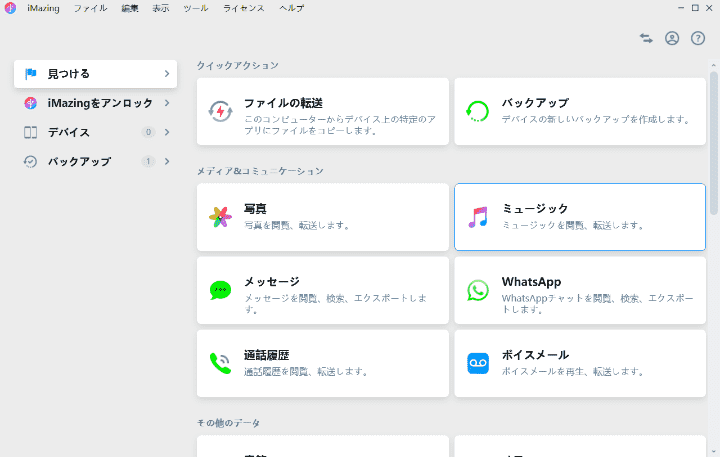Select the 見つける sidebar item
The image size is (720, 457).
click(x=96, y=73)
